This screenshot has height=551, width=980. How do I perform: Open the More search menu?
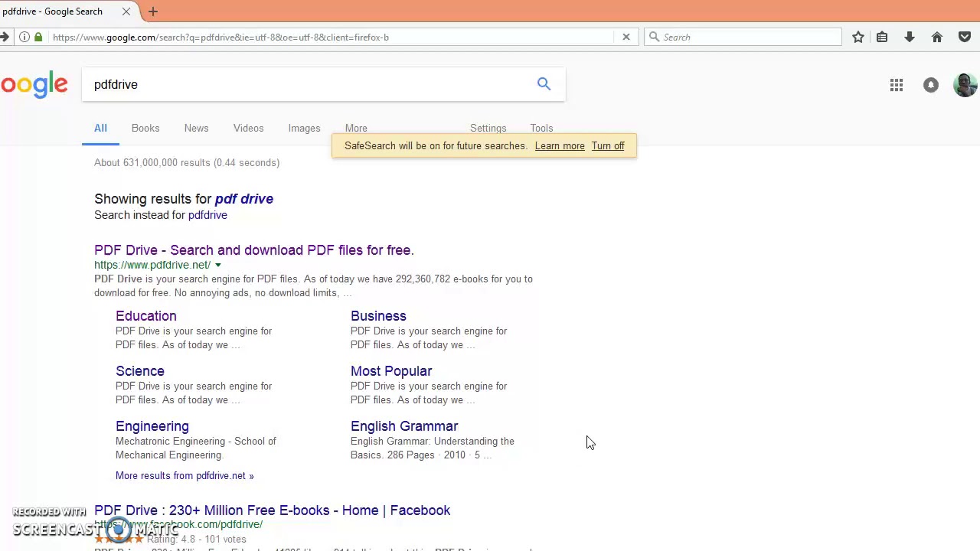click(x=356, y=128)
